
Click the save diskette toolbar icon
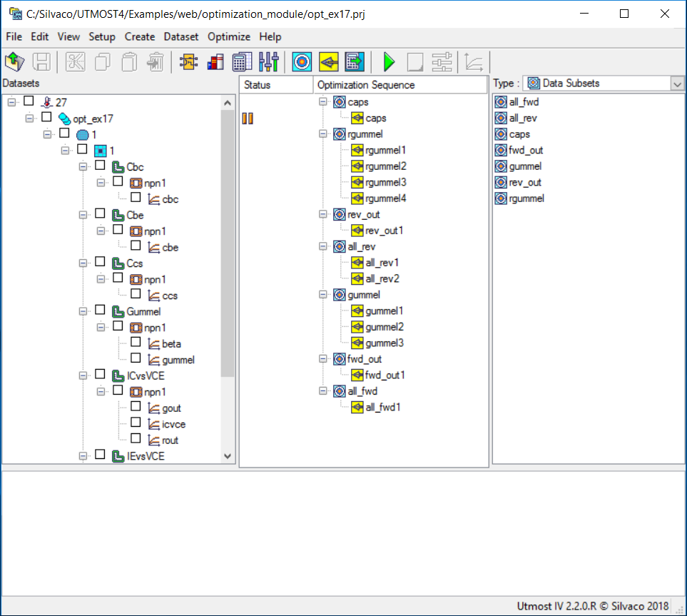pyautogui.click(x=41, y=62)
